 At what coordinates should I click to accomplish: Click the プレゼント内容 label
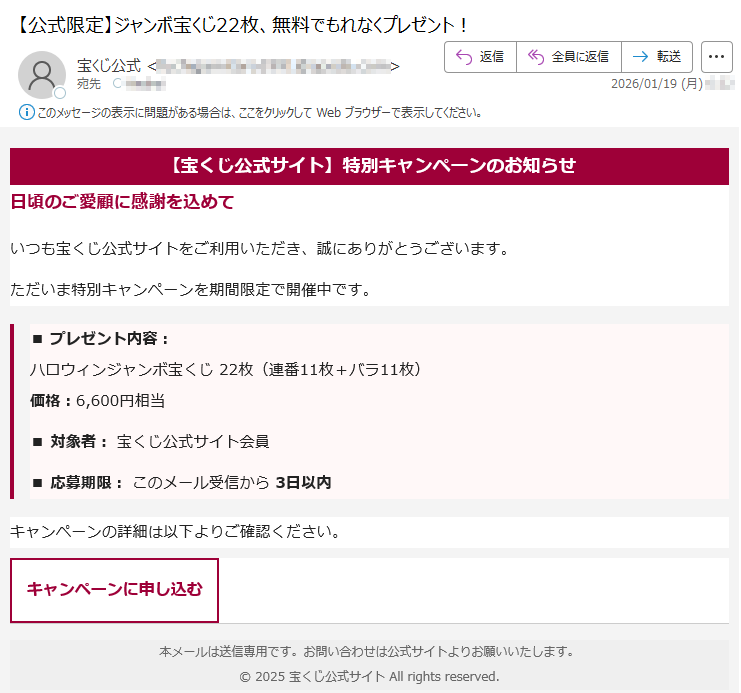click(x=109, y=338)
